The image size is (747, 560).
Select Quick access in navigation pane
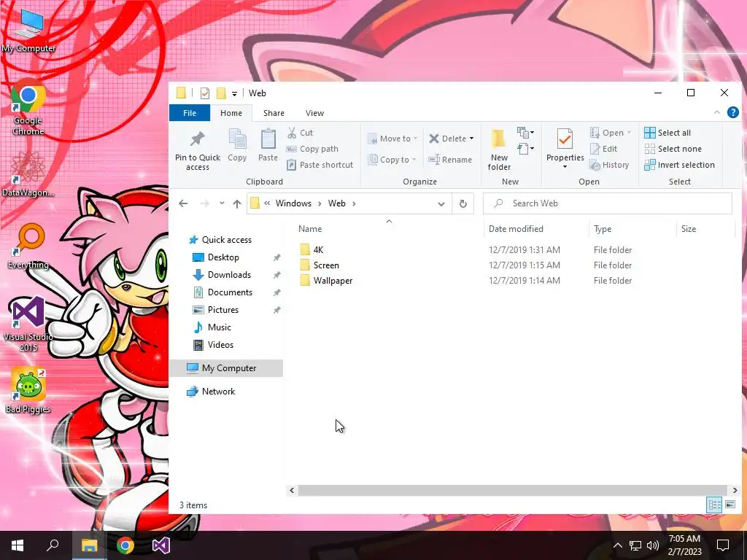(x=227, y=239)
